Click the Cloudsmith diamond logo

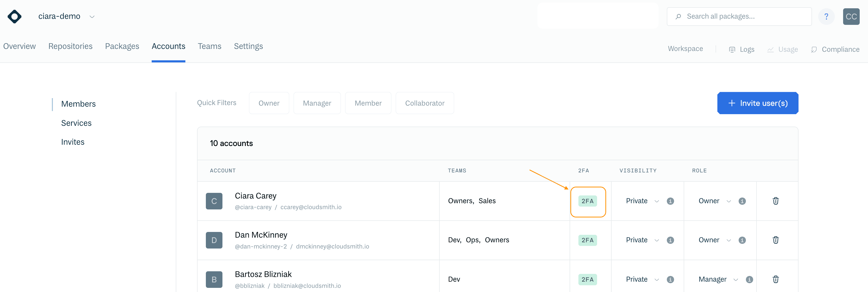(x=15, y=17)
